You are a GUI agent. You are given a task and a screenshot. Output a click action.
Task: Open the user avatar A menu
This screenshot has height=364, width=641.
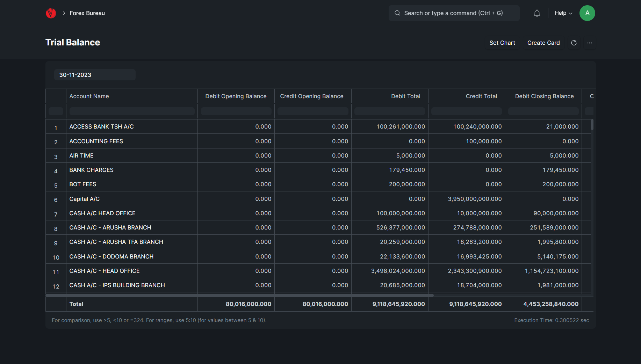[587, 13]
